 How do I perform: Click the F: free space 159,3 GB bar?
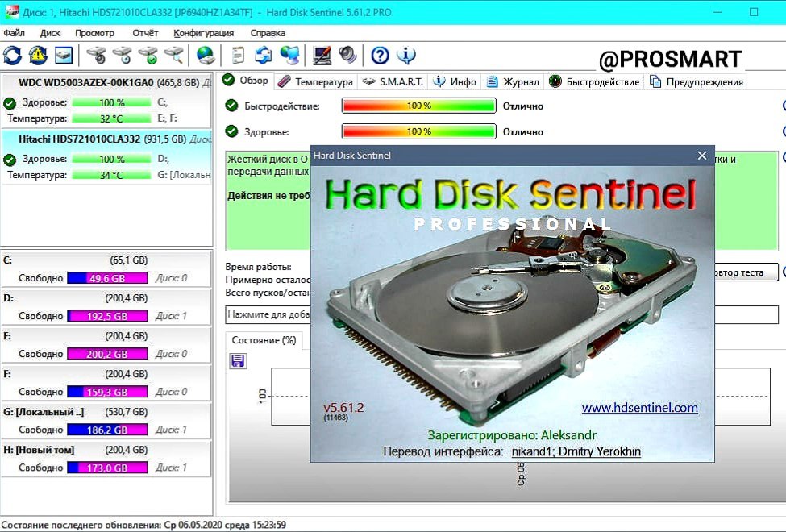coord(107,392)
